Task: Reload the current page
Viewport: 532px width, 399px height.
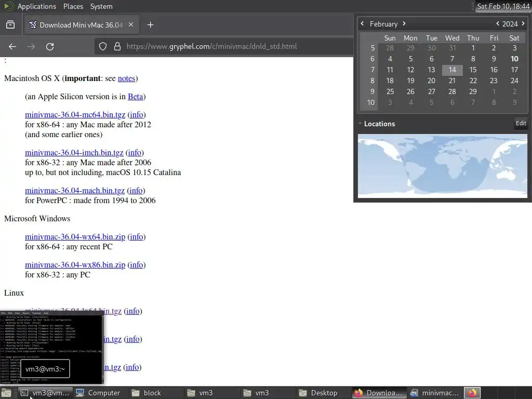Action: tap(50, 46)
